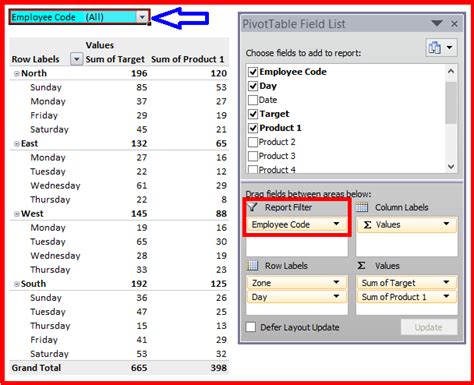Open the Day field dropdown in Row Labels area
The height and width of the screenshot is (385, 474).
point(336,296)
